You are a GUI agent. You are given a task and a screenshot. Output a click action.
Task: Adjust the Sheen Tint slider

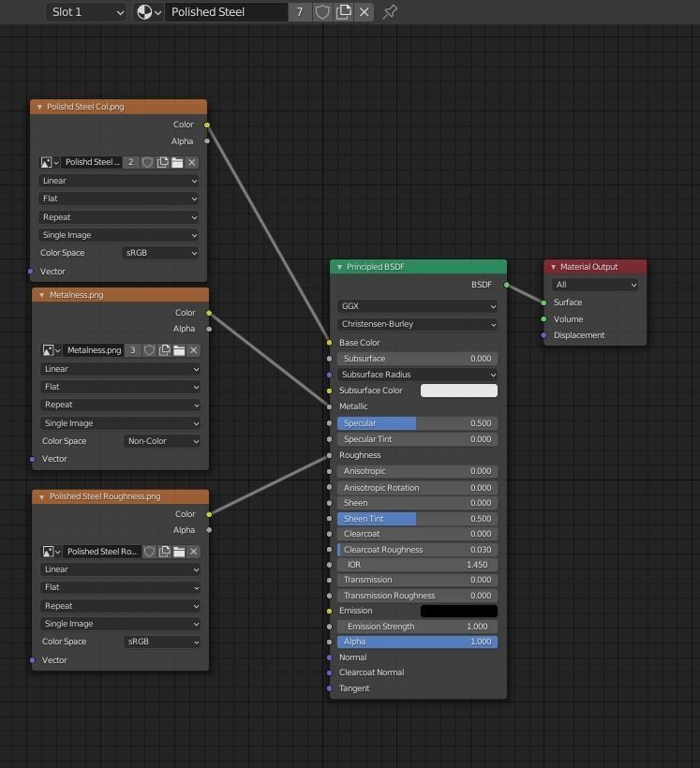(x=418, y=519)
